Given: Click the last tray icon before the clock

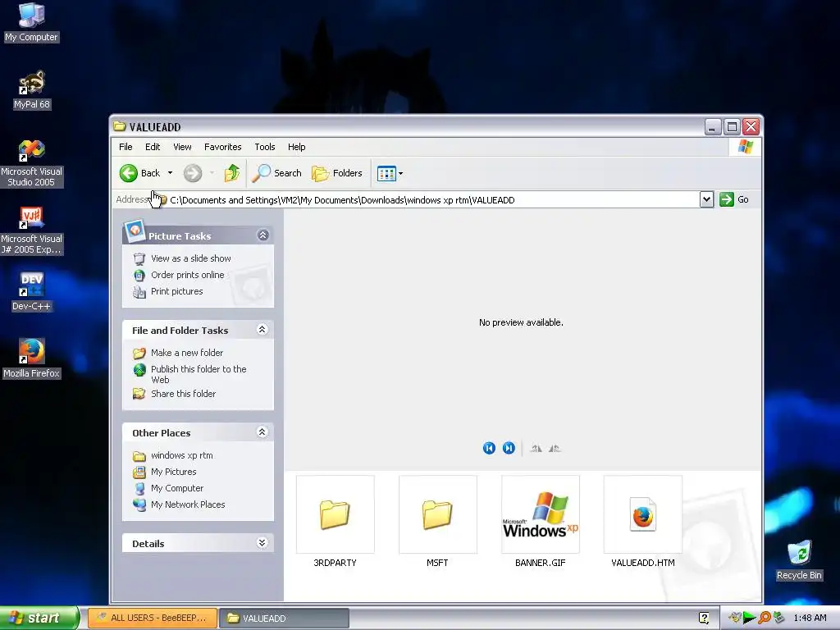Looking at the screenshot, I should click(x=779, y=619).
